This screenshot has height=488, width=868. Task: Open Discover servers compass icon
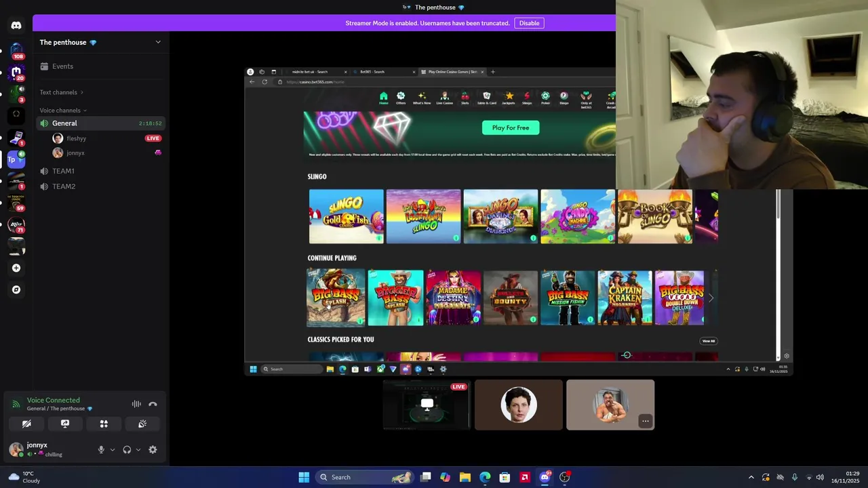(16, 289)
